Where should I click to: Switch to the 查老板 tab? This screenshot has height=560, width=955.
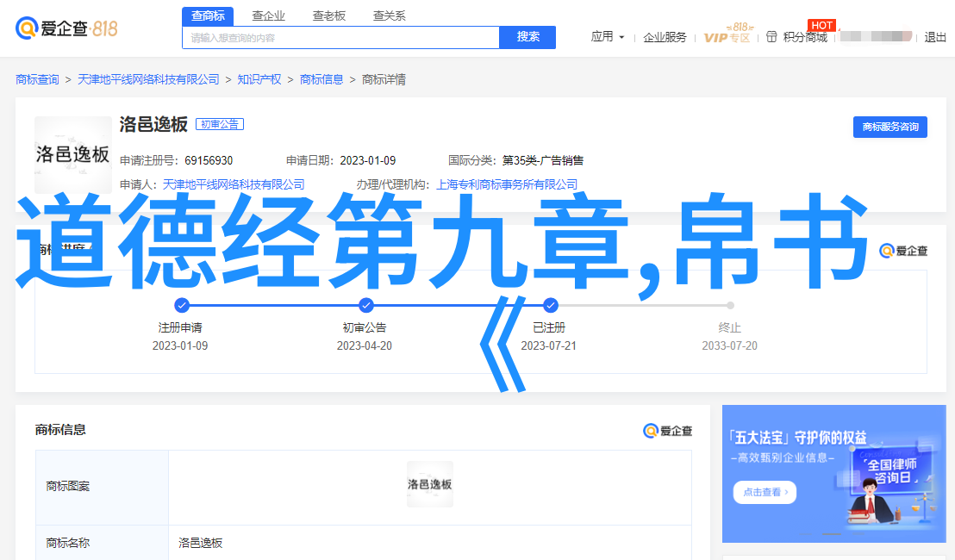click(329, 16)
